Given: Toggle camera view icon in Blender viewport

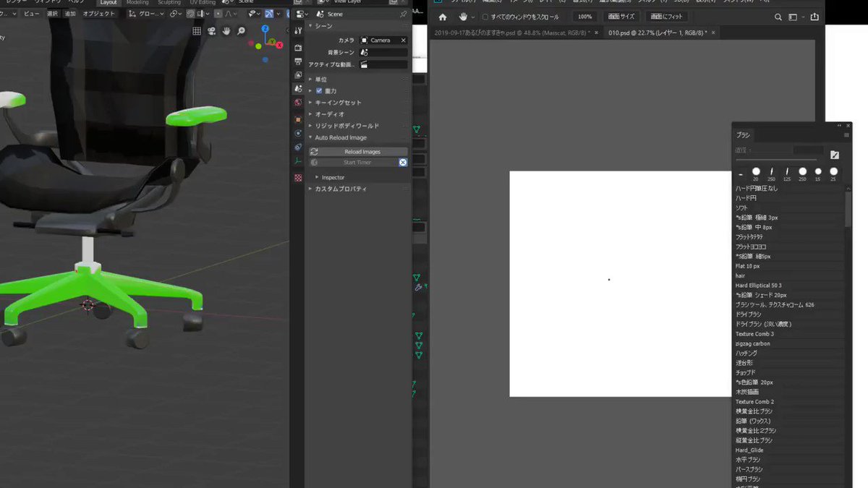Looking at the screenshot, I should pyautogui.click(x=211, y=31).
